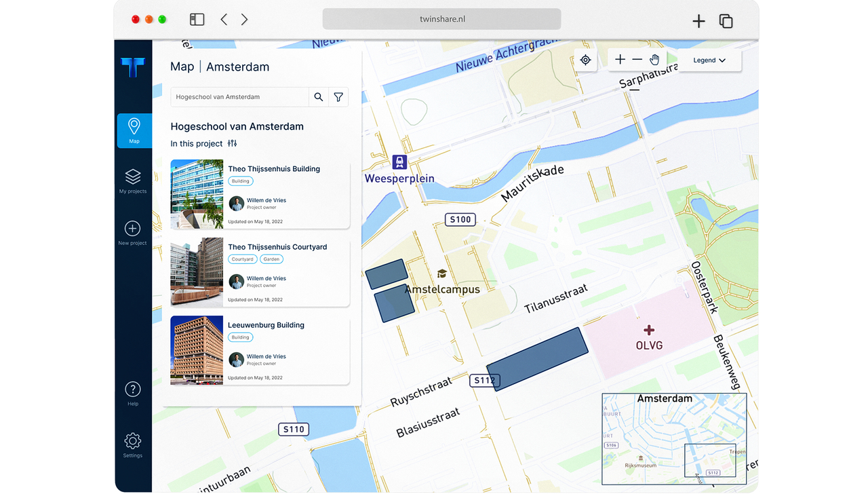The height and width of the screenshot is (494, 868).
Task: Click Willem de Vries avatar on Courtyard card
Action: 236,282
